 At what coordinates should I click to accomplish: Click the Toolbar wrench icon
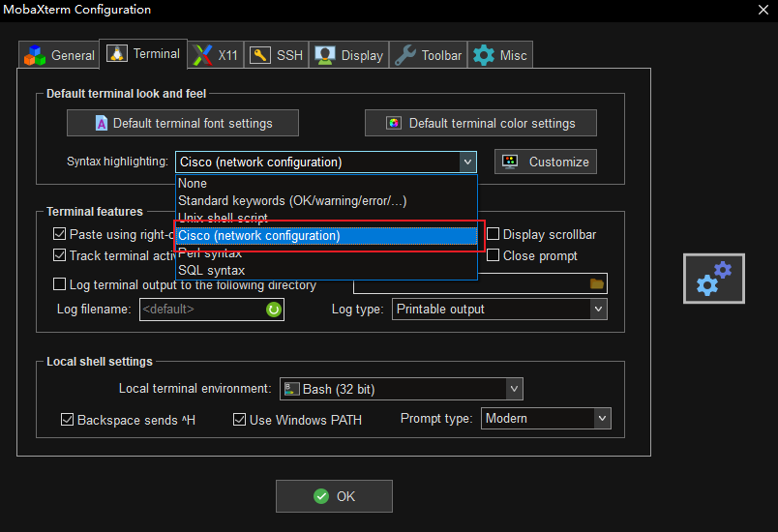pyautogui.click(x=404, y=55)
